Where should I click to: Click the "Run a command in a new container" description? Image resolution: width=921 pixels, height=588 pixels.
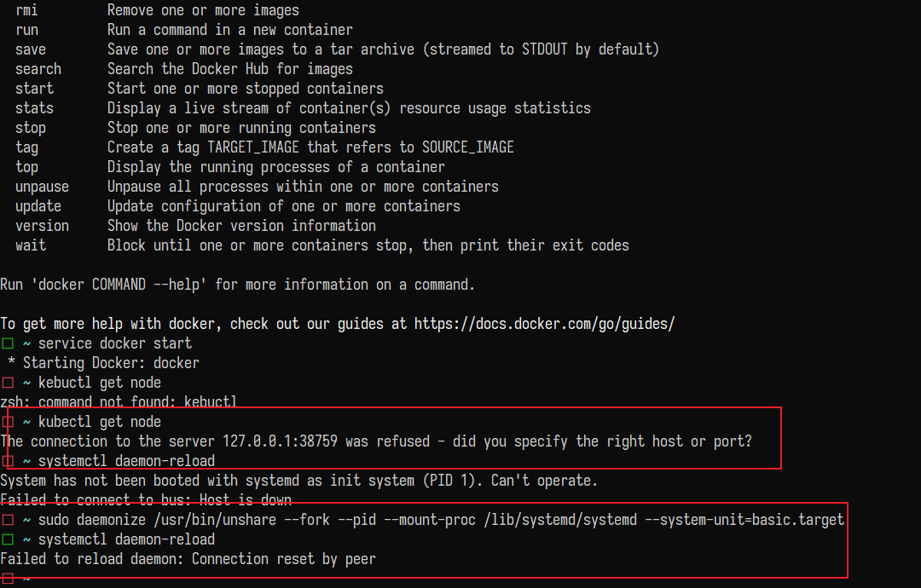pos(229,29)
